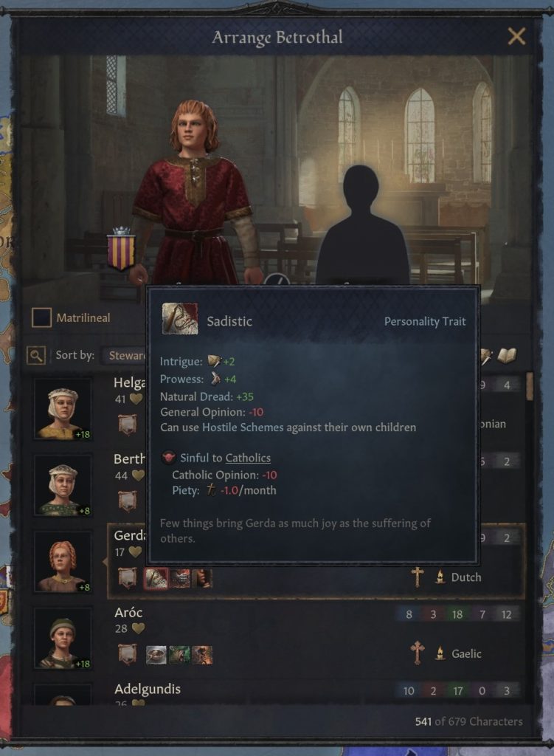
Task: Close the Arrange Betrothal window
Action: pyautogui.click(x=516, y=36)
